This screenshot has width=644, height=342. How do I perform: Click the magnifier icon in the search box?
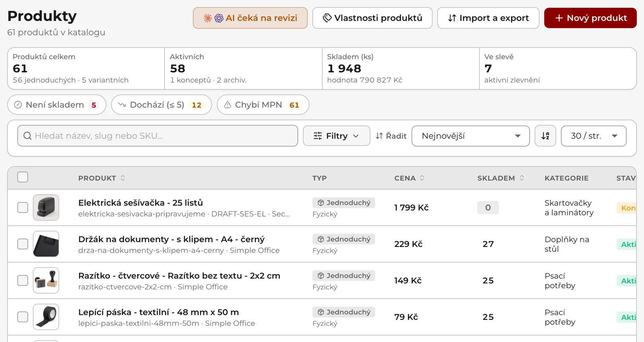pyautogui.click(x=27, y=136)
